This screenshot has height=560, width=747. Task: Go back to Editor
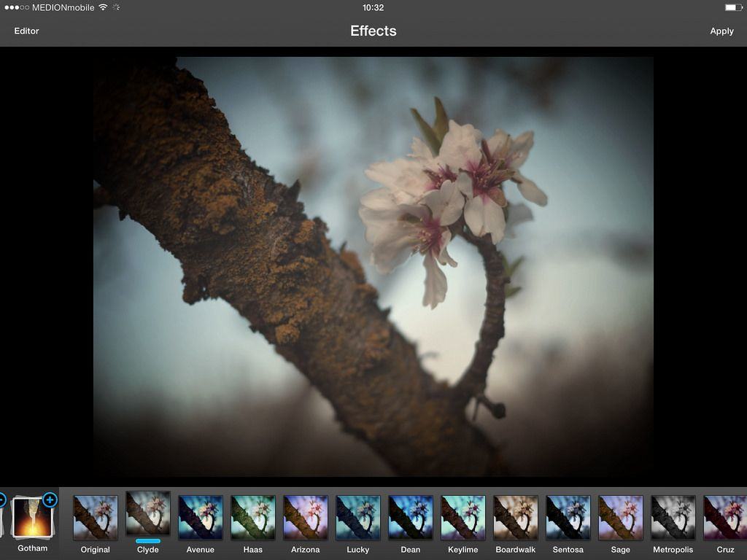(26, 31)
